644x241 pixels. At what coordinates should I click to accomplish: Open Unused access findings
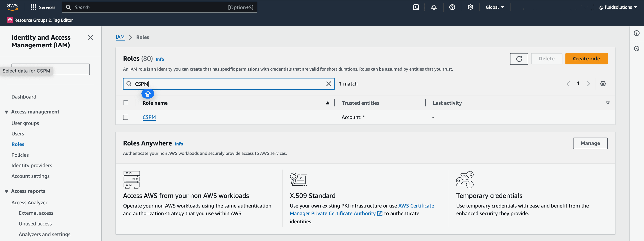[x=35, y=224]
